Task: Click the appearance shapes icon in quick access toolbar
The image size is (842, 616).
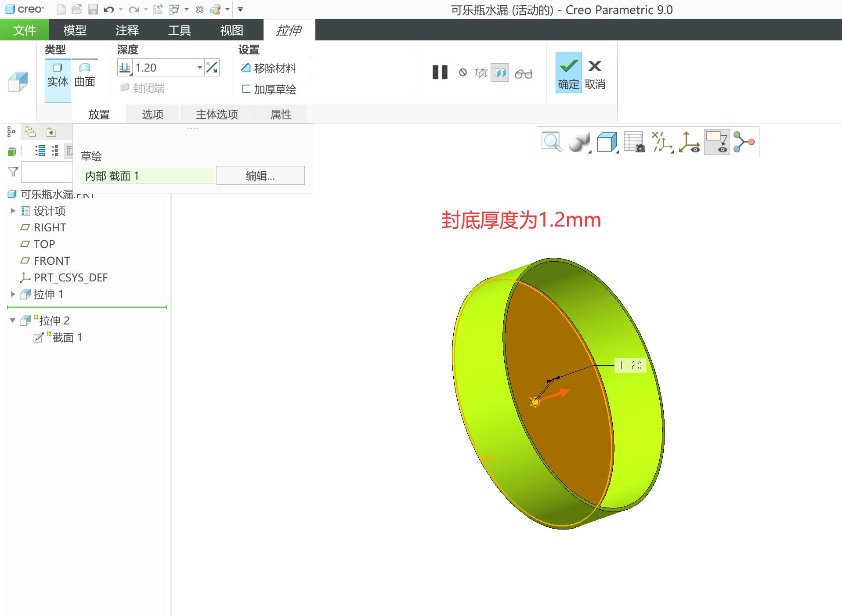Action: tap(215, 9)
